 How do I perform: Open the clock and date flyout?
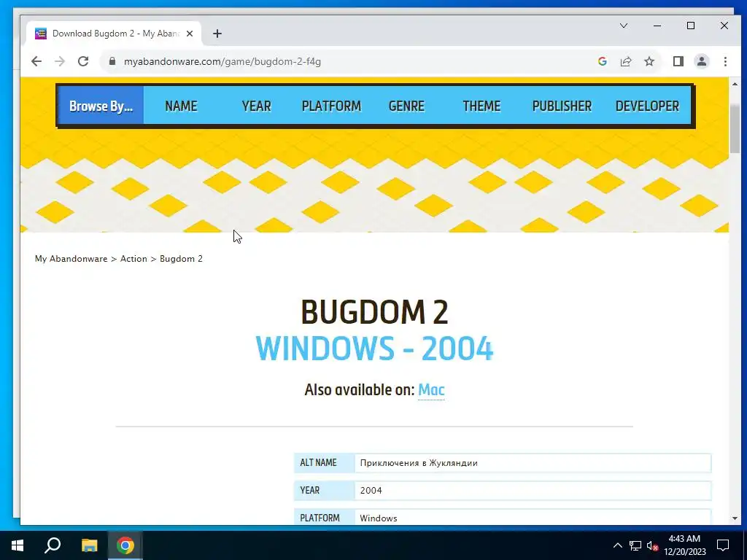(x=684, y=545)
